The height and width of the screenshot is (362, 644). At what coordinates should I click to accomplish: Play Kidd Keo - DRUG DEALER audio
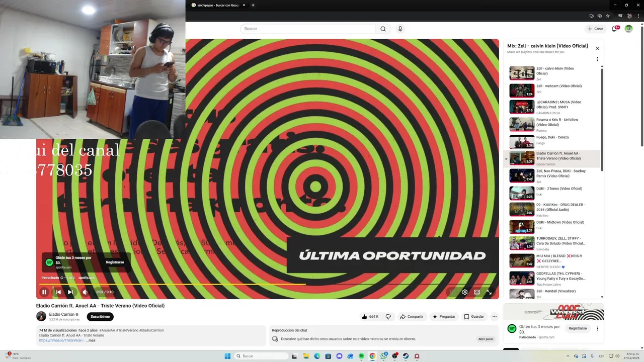click(x=552, y=209)
